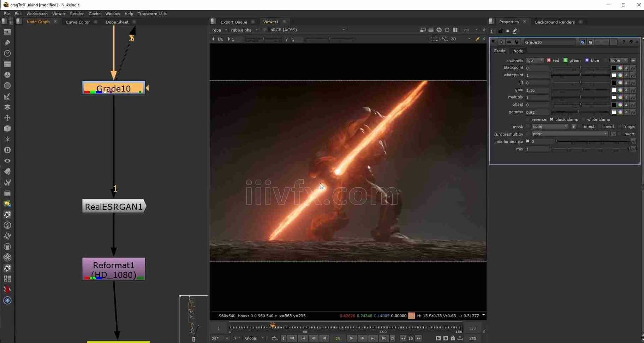Select the Reformat1 (HD_1080) node

[114, 269]
